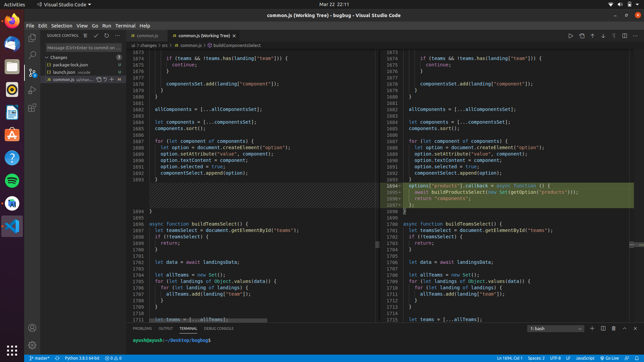Refresh the source control panel

[107, 36]
